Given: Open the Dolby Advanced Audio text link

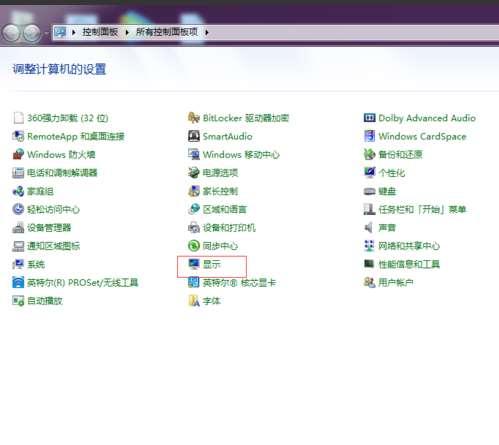Looking at the screenshot, I should [427, 118].
